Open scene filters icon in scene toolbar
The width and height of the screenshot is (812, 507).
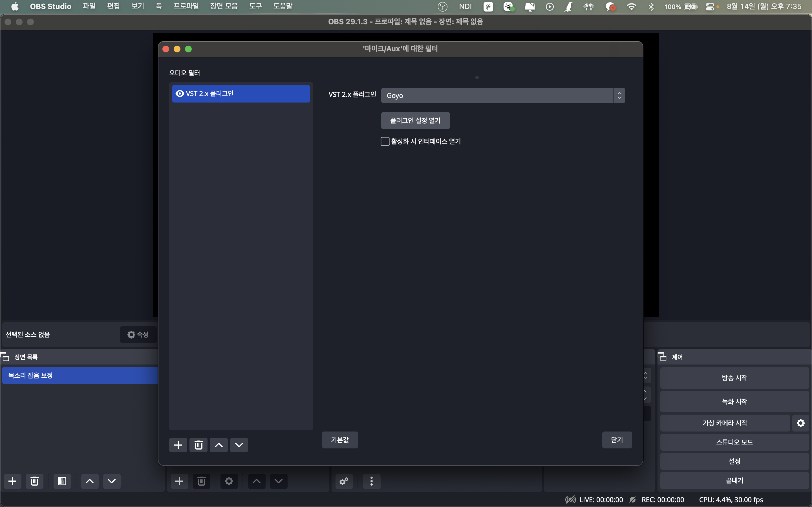[62, 481]
